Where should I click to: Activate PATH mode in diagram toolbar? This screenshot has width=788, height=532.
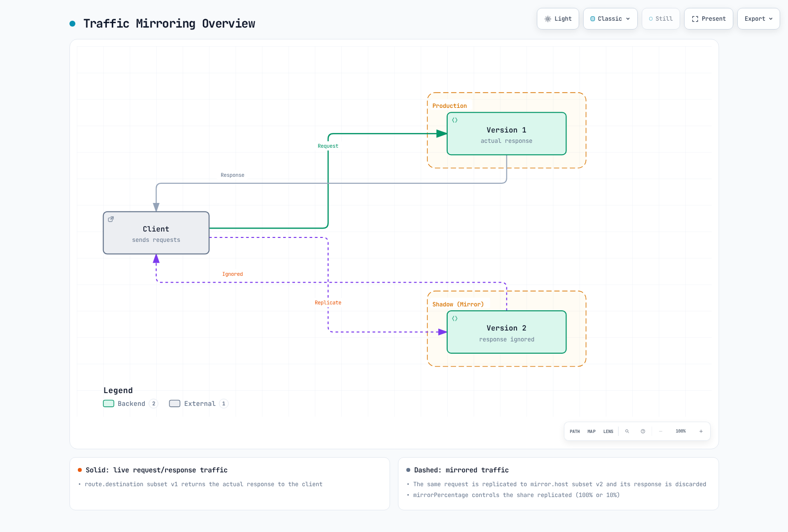(575, 432)
